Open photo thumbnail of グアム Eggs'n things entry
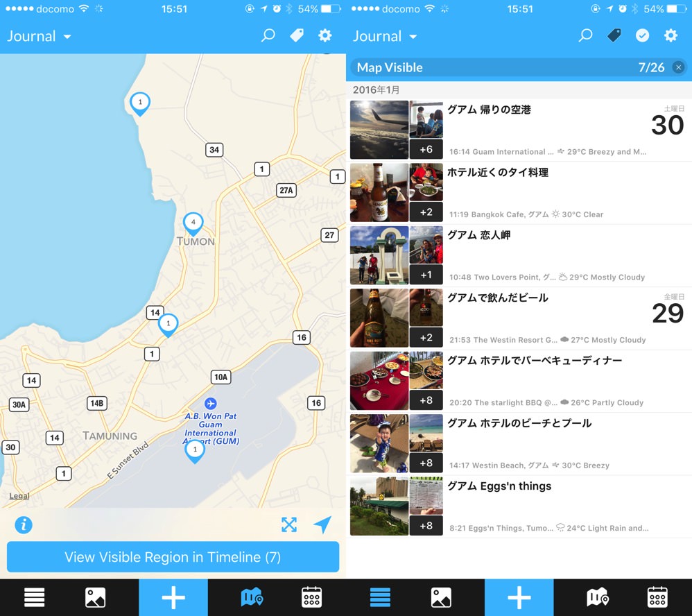692x616 pixels. pos(379,506)
